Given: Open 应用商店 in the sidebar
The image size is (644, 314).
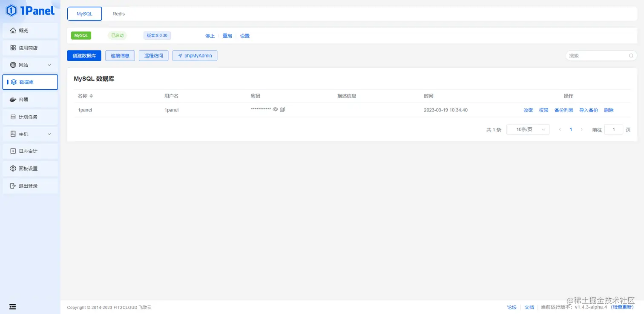Looking at the screenshot, I should (30, 48).
